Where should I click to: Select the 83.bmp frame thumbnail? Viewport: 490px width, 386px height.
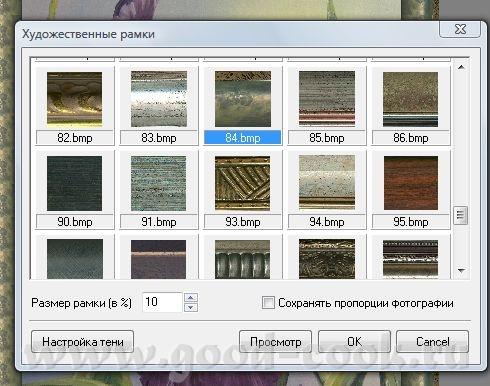pyautogui.click(x=159, y=99)
